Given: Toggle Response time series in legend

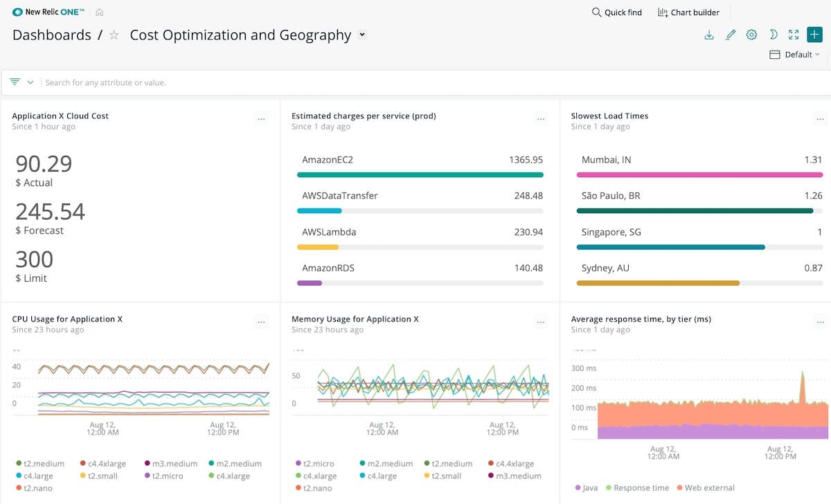Looking at the screenshot, I should click(637, 488).
